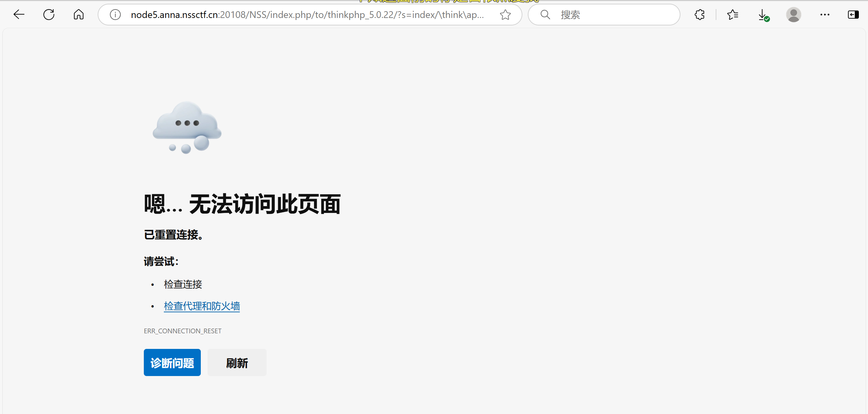Add page to favorites star icon
868x414 pixels.
coord(505,15)
